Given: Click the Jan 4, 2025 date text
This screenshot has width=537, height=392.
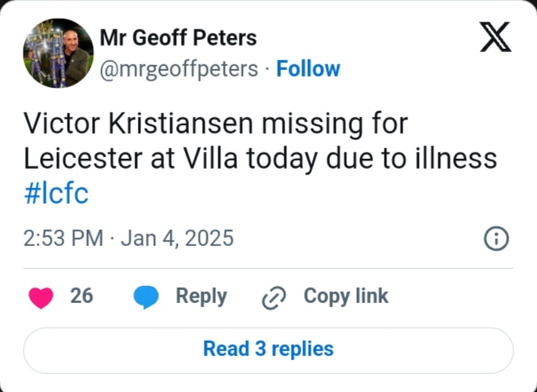Looking at the screenshot, I should (x=178, y=239).
